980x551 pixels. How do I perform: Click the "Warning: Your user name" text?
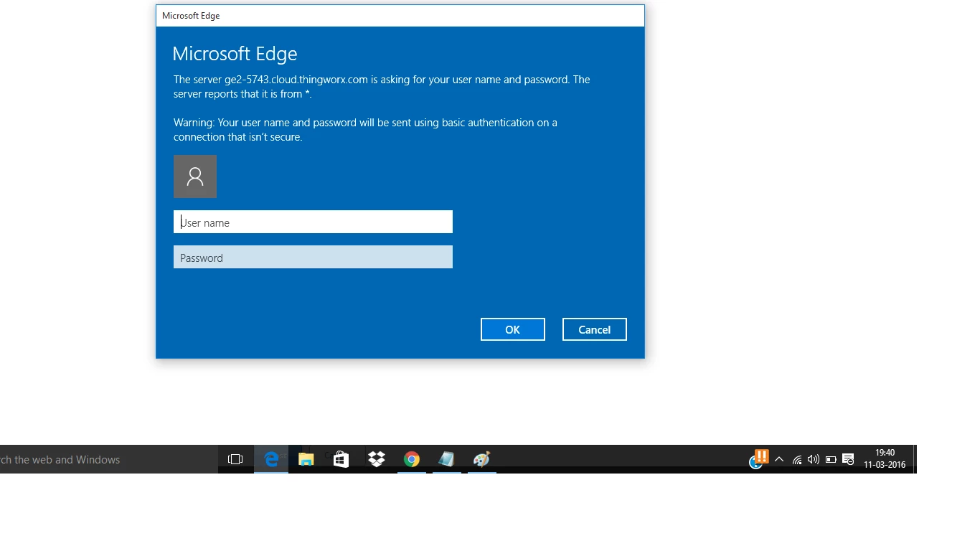[x=365, y=130]
